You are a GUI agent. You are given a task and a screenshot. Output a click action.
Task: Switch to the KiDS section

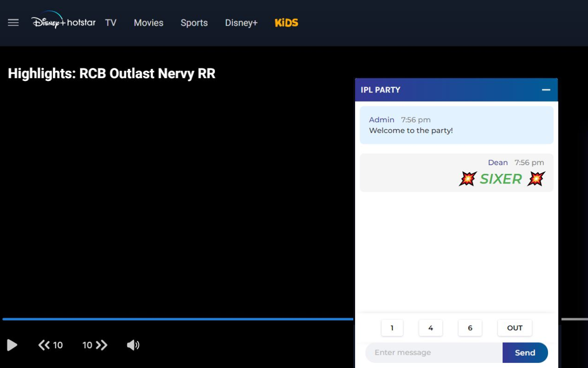pos(286,23)
